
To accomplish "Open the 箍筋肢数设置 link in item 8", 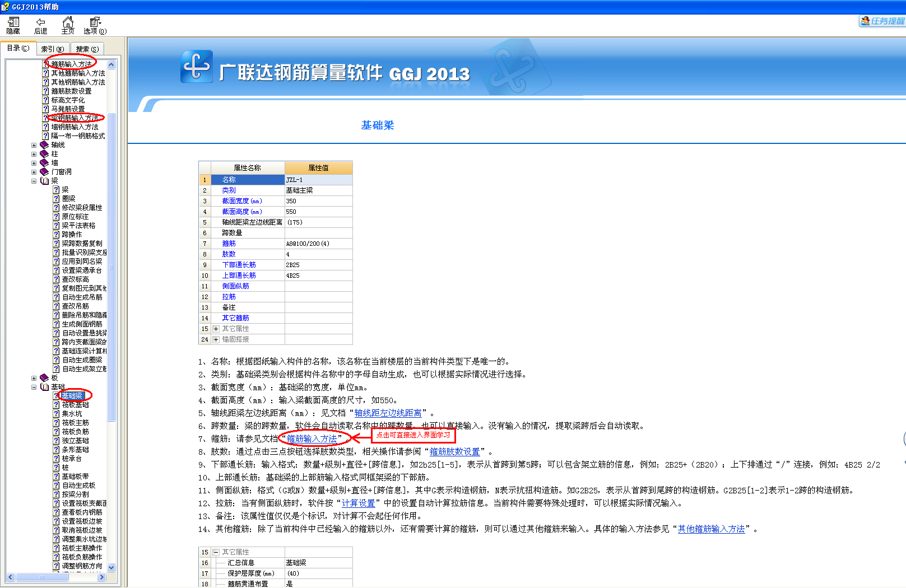I will 455,451.
